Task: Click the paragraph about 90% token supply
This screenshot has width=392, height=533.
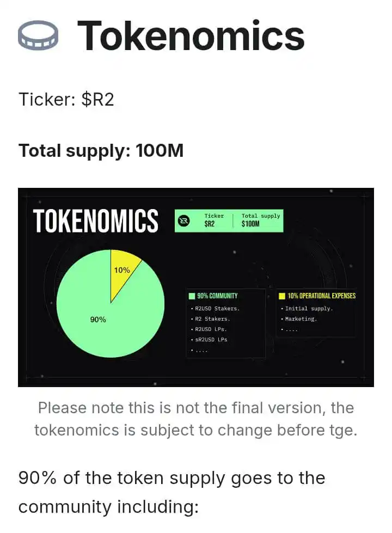Action: click(x=171, y=492)
